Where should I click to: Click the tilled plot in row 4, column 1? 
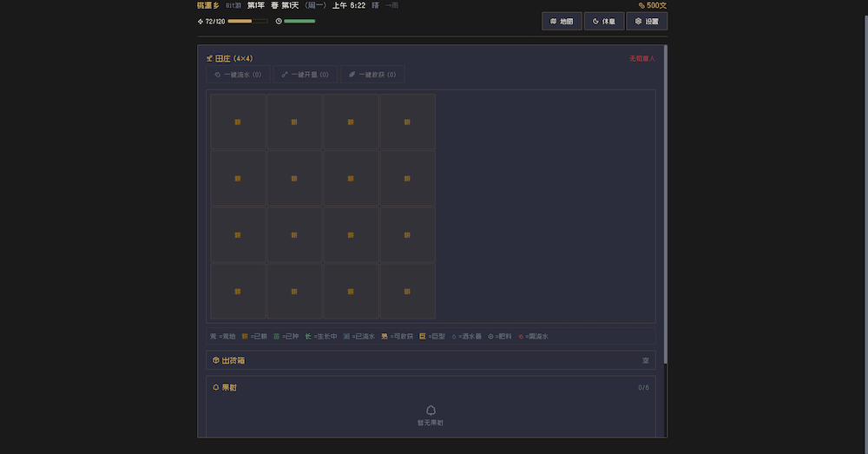point(238,292)
